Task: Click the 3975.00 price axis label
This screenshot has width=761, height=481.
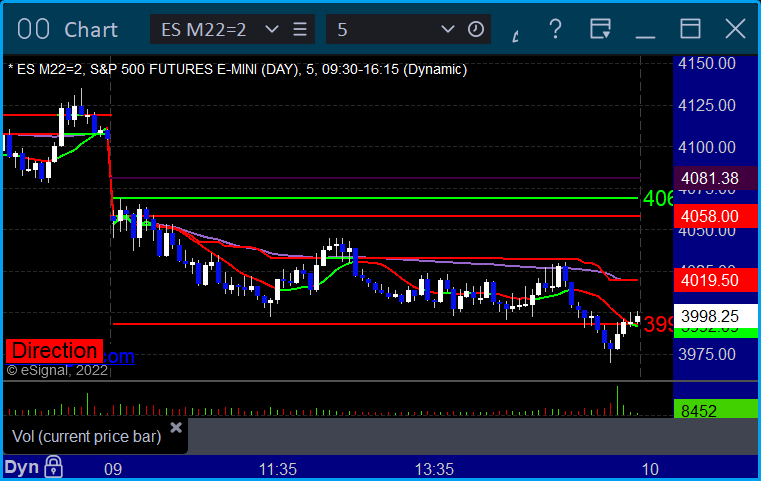Action: (x=707, y=354)
